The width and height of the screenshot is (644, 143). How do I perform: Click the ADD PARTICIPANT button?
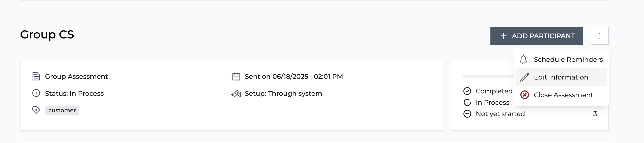(537, 36)
